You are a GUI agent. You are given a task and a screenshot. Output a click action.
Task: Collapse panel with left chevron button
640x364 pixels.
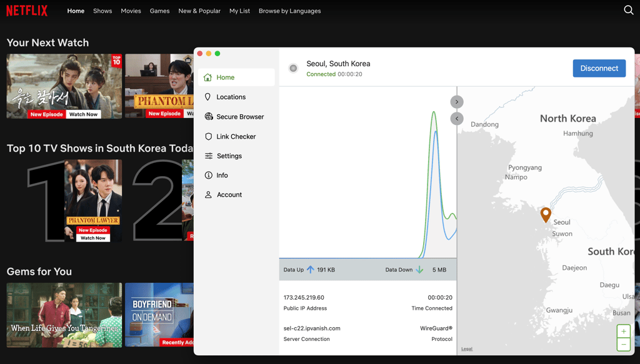(x=457, y=119)
